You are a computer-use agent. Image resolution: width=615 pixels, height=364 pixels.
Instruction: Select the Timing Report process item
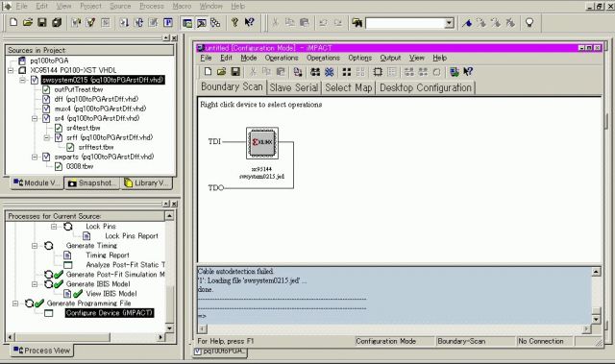(108, 255)
